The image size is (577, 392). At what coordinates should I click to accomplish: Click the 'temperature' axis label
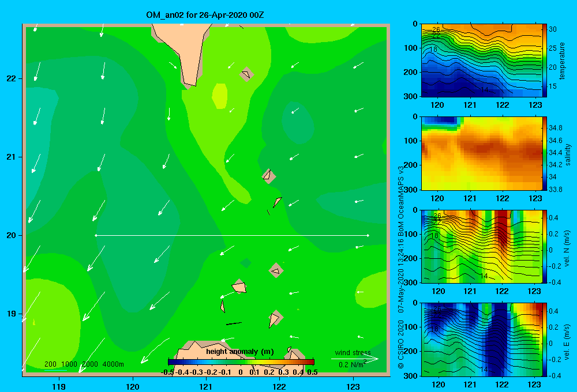point(562,61)
